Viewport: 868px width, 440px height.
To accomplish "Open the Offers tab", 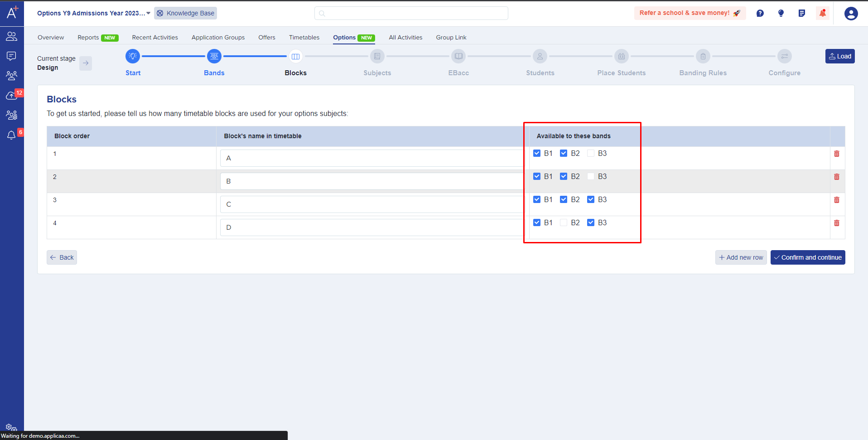I will point(267,38).
